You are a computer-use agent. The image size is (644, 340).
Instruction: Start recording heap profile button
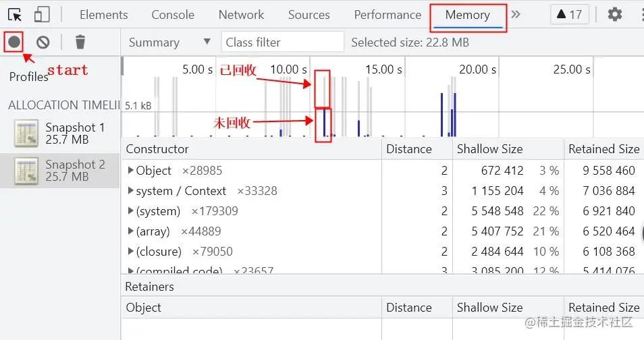[14, 42]
